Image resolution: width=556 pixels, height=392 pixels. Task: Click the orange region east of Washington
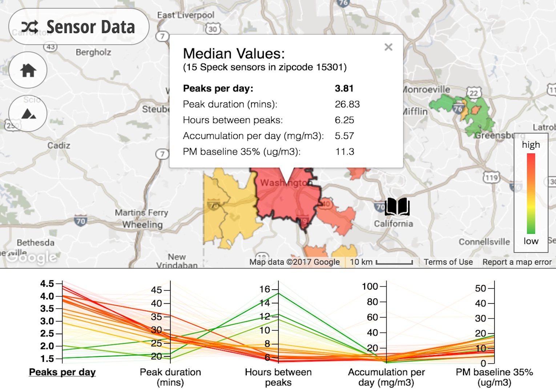336,218
